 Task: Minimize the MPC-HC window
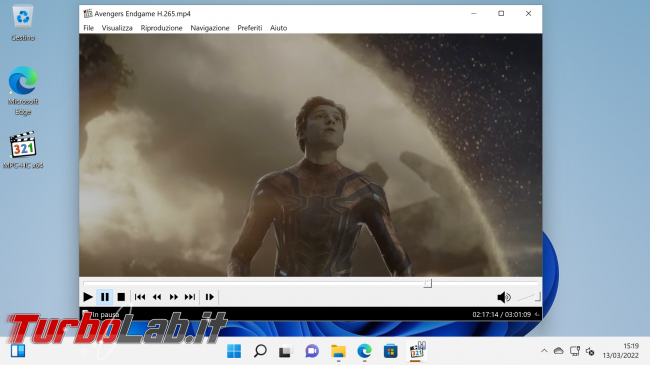(474, 13)
